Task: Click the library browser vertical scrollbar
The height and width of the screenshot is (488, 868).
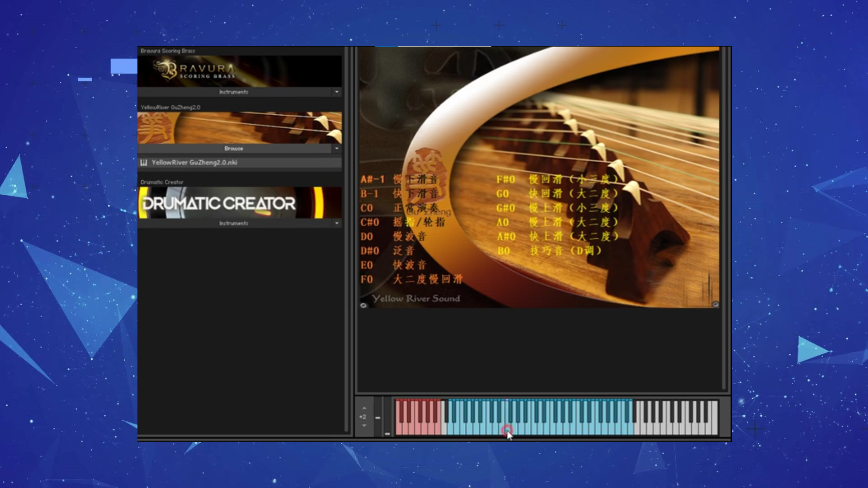Action: [x=347, y=239]
